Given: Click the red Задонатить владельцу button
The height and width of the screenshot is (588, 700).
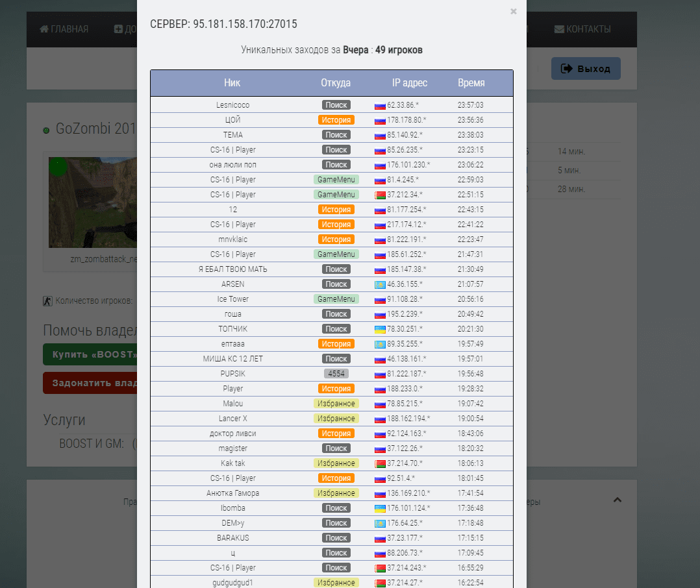Looking at the screenshot, I should pyautogui.click(x=90, y=383).
